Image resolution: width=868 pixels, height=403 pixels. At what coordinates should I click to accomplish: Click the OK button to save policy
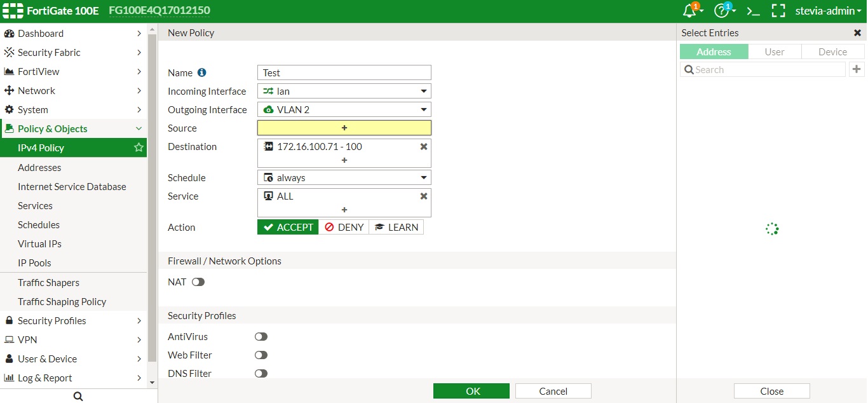[x=471, y=391]
